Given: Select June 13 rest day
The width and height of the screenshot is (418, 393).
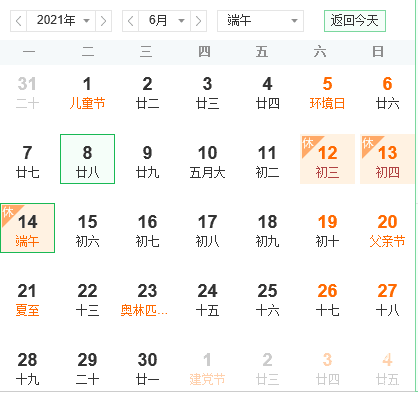Looking at the screenshot, I should (x=387, y=159).
